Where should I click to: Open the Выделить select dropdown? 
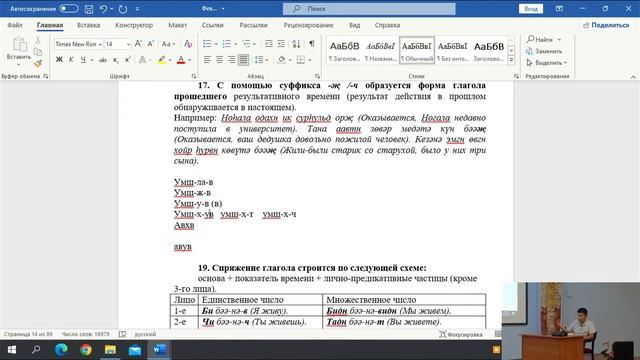point(547,63)
